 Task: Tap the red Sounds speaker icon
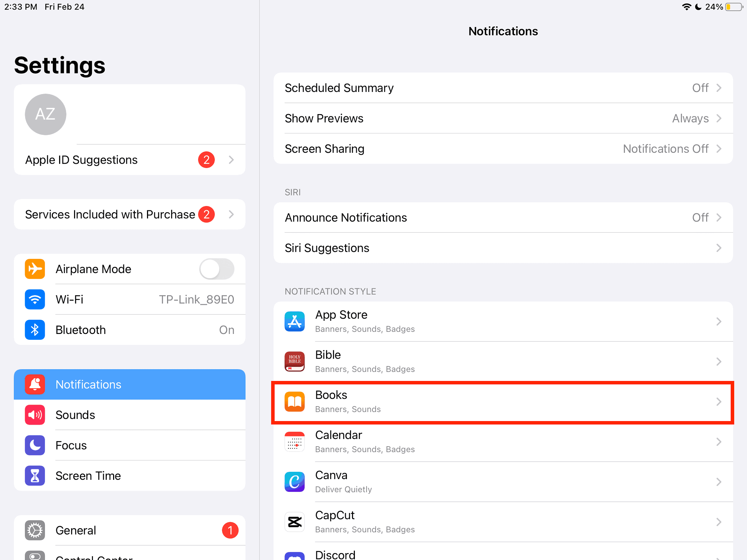pyautogui.click(x=35, y=415)
